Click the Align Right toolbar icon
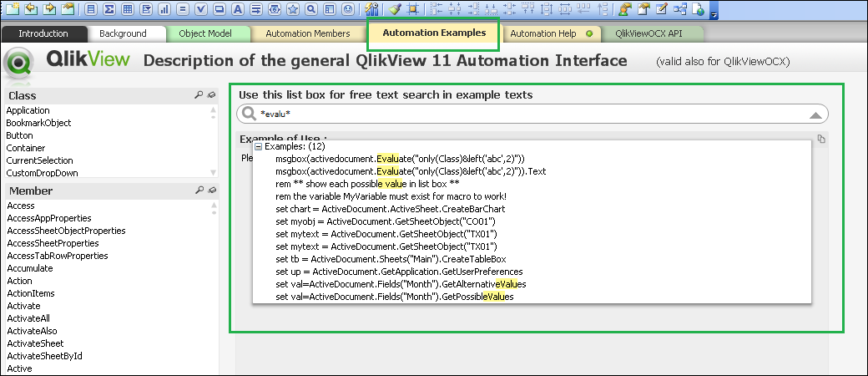Image resolution: width=868 pixels, height=376 pixels. [x=472, y=9]
